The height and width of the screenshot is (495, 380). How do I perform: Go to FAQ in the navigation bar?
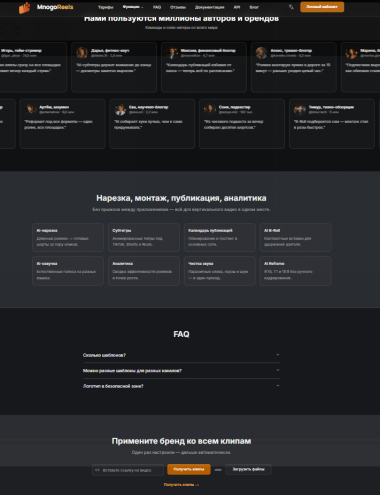pyautogui.click(x=157, y=7)
